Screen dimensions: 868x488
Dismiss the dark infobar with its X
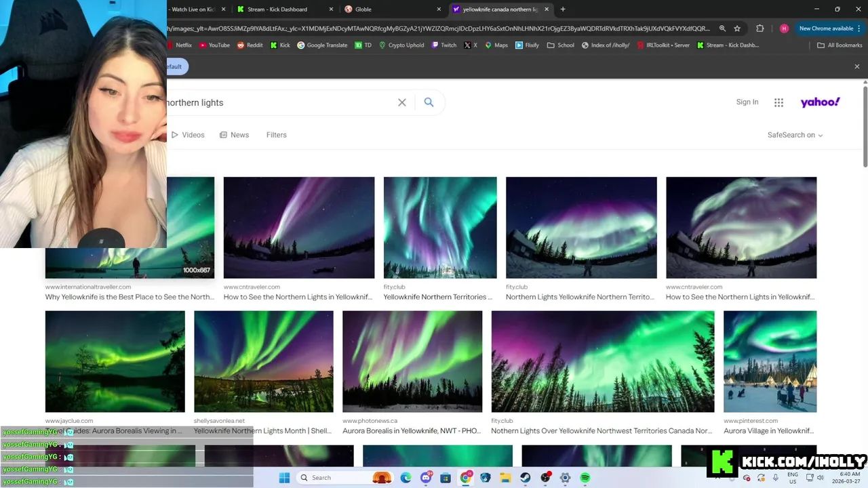click(x=857, y=66)
